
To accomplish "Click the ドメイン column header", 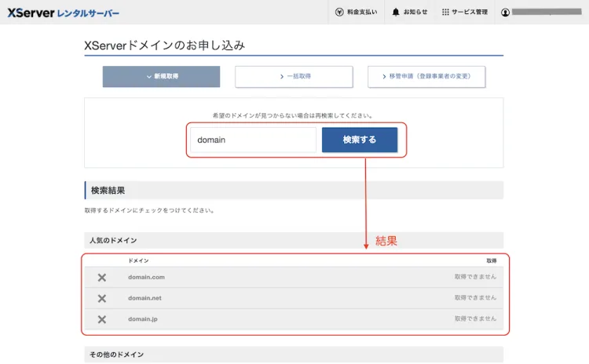I will (x=138, y=260).
